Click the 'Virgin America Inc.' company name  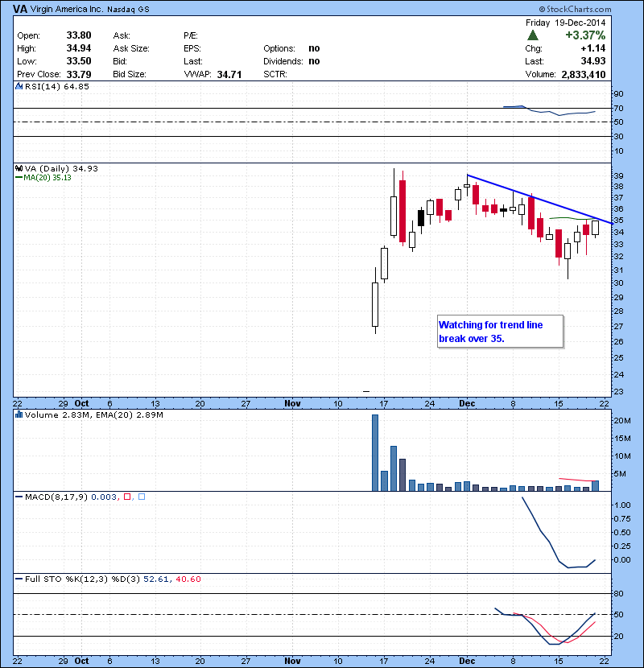pyautogui.click(x=67, y=9)
